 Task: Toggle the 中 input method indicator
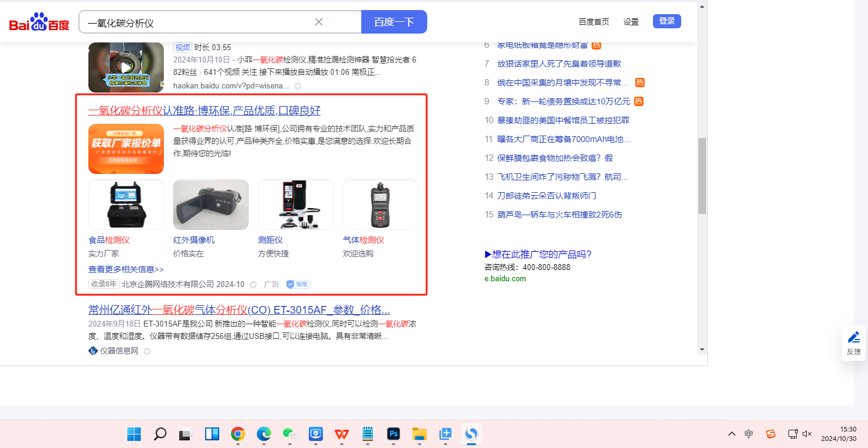[x=748, y=434]
